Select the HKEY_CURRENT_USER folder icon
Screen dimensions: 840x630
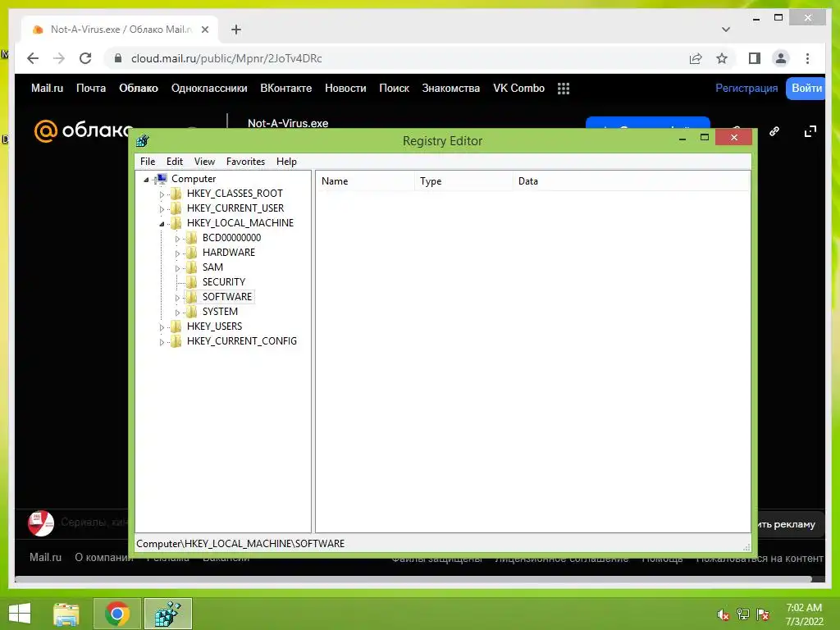tap(176, 208)
